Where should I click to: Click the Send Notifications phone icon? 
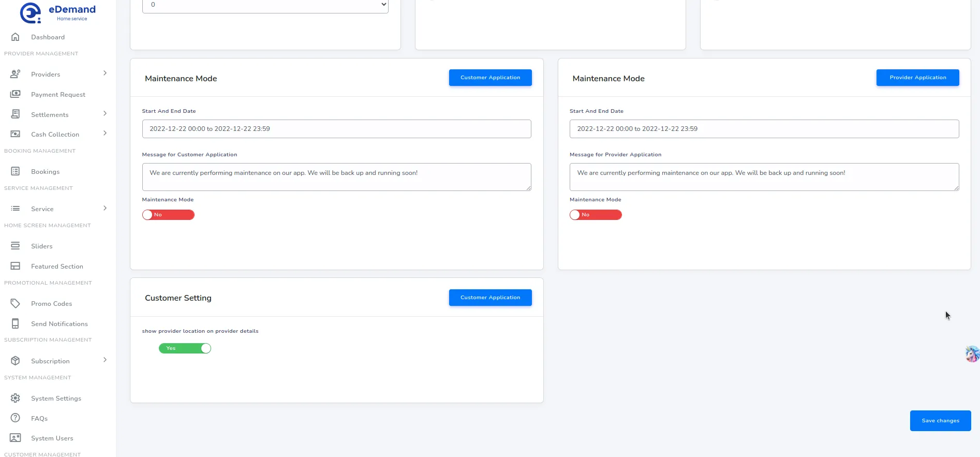16,323
